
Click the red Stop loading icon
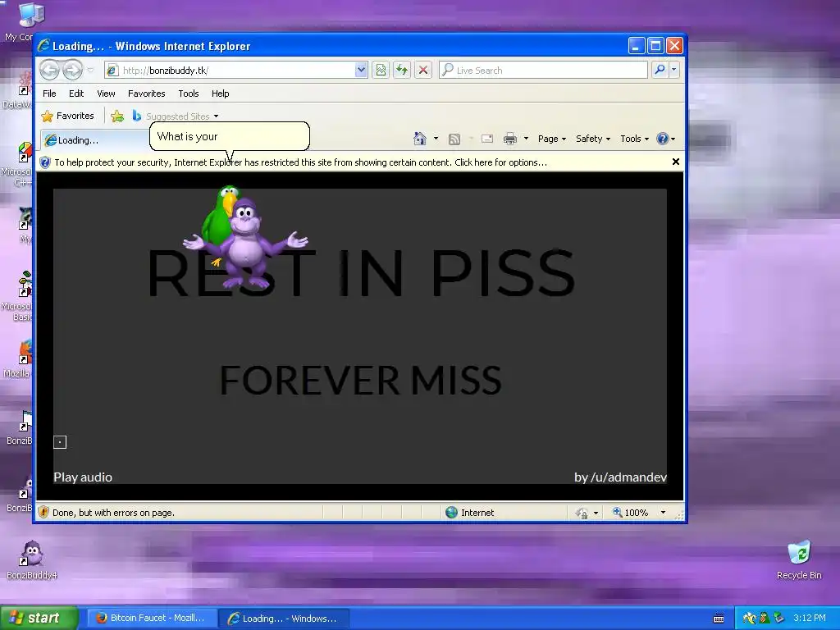point(423,71)
